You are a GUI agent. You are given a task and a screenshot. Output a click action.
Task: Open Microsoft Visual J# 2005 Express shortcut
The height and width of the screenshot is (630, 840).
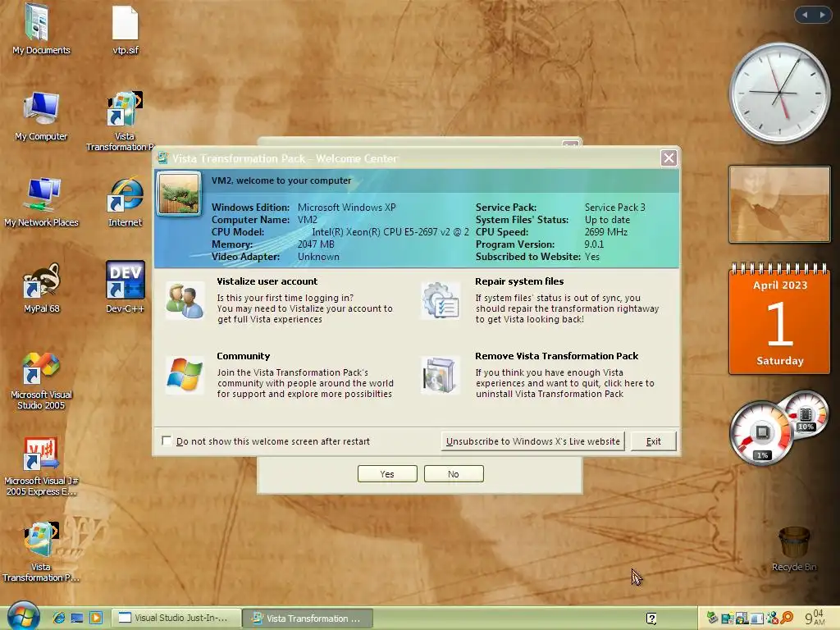(41, 454)
